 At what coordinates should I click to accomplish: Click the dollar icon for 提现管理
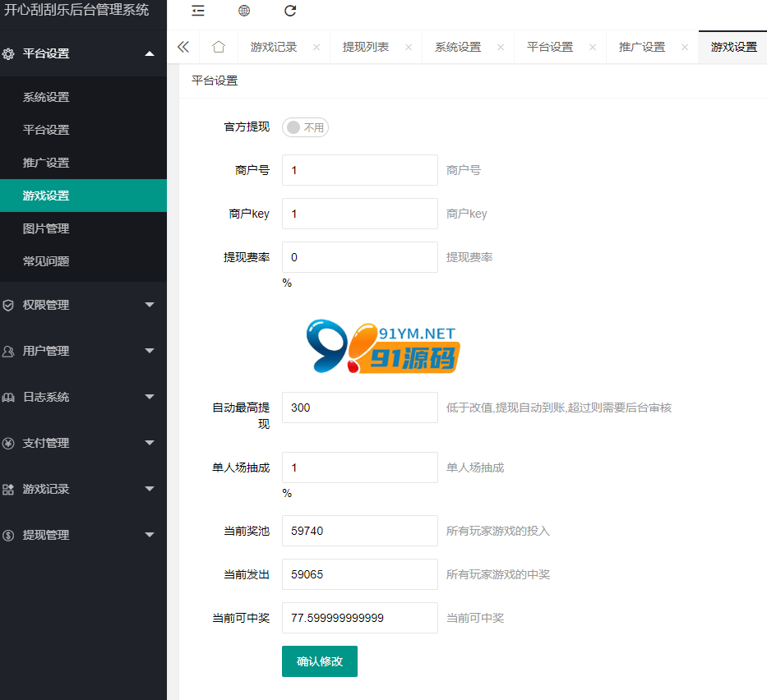click(x=8, y=535)
